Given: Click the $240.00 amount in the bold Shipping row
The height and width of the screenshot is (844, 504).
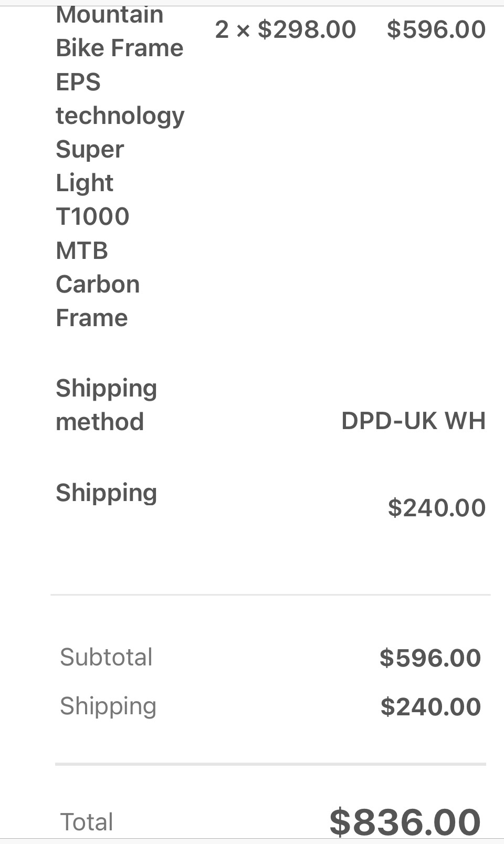Looking at the screenshot, I should click(x=436, y=508).
